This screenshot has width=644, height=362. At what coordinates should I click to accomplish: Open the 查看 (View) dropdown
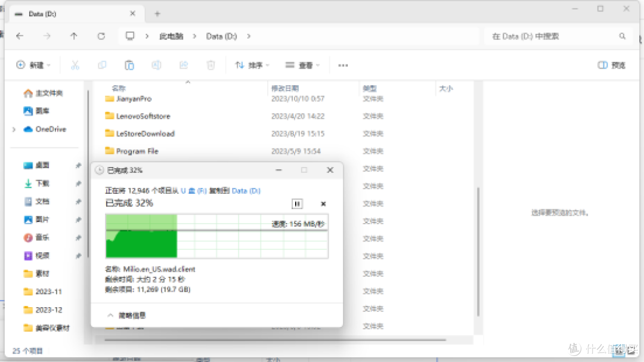click(302, 65)
